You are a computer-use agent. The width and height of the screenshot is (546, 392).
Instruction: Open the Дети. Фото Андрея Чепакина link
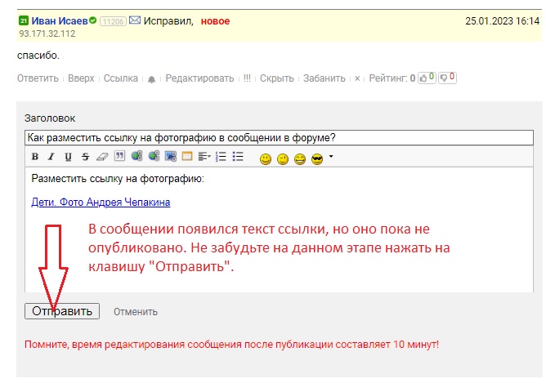coord(101,202)
